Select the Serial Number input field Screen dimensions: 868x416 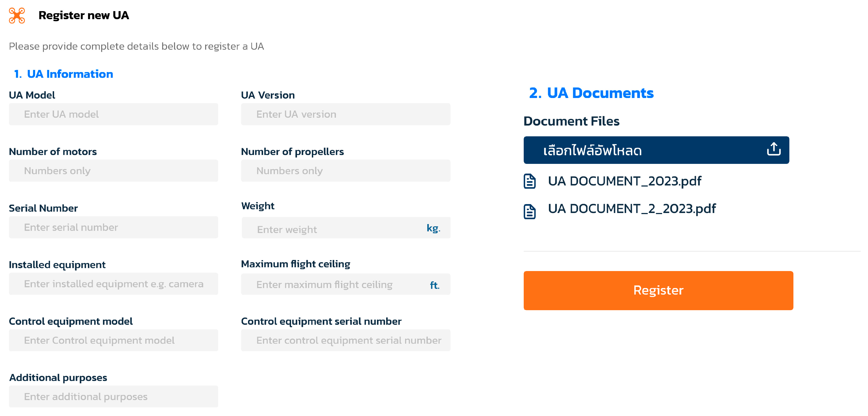point(113,227)
